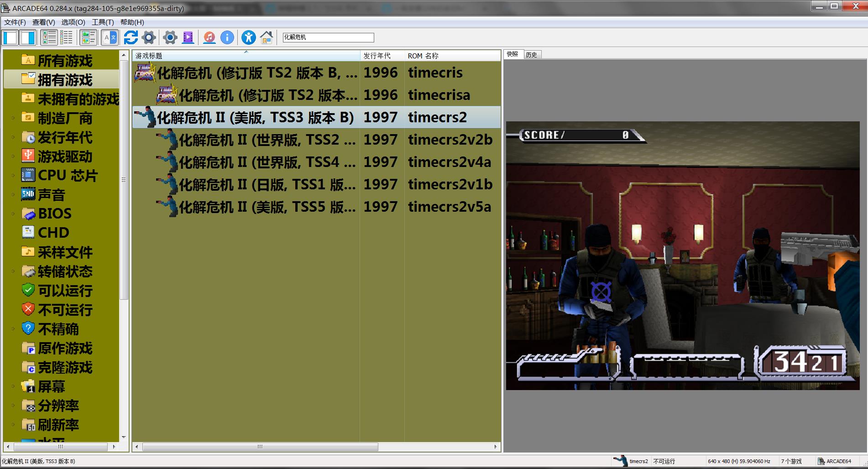Toggle the right picture panel view button
This screenshot has width=868, height=469.
(x=28, y=37)
